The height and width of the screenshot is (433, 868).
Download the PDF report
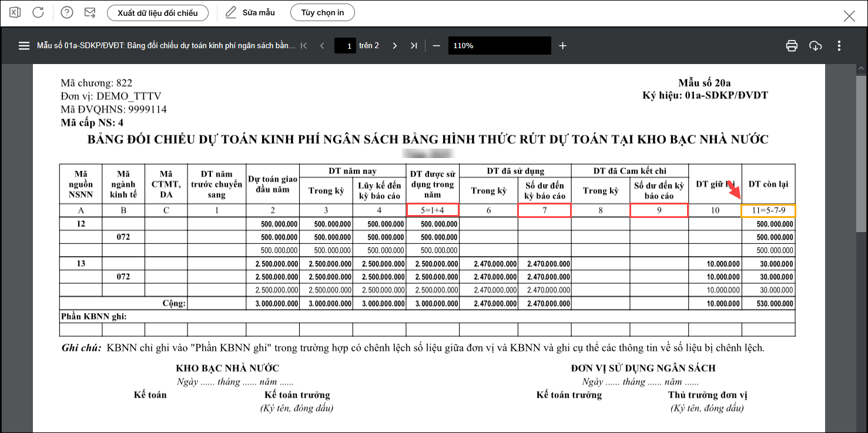coord(815,46)
